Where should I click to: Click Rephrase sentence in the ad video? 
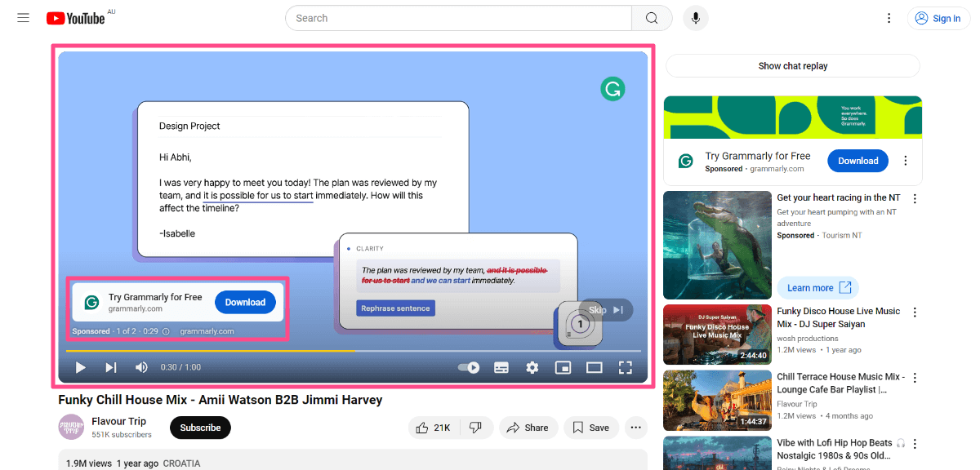coord(396,308)
